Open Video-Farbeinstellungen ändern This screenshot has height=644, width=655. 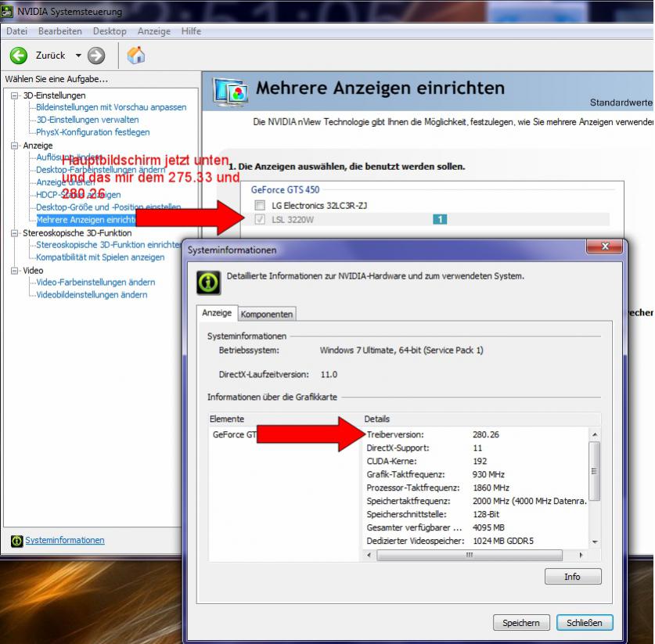point(95,282)
